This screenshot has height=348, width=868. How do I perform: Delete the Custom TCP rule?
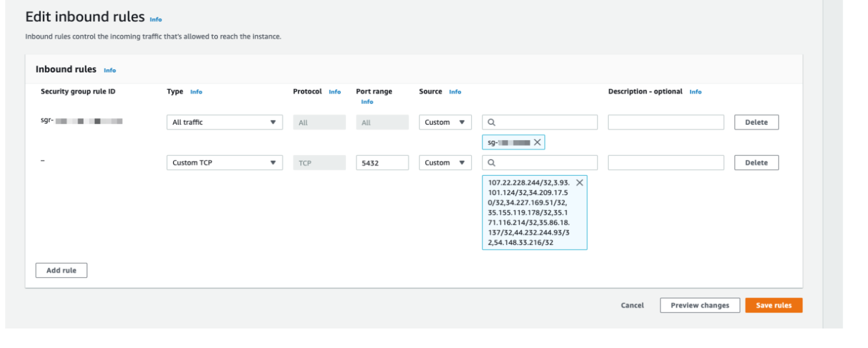[756, 162]
